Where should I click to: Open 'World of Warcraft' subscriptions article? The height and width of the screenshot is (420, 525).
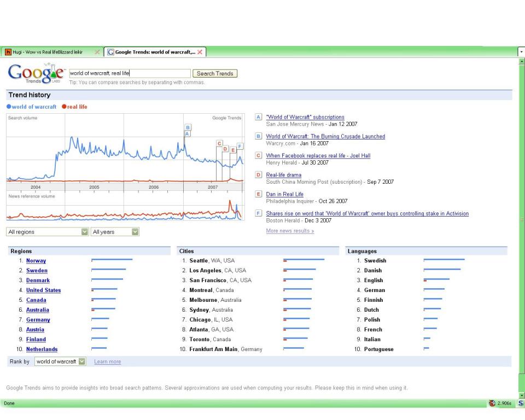(305, 117)
